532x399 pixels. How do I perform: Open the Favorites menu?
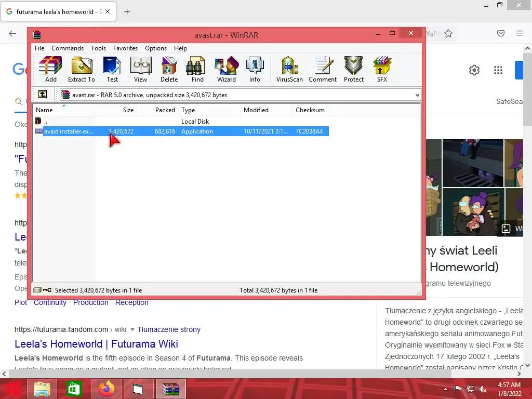(x=126, y=48)
